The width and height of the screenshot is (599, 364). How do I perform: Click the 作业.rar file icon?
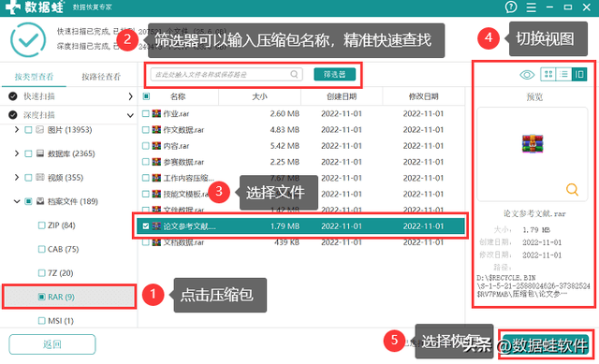156,113
